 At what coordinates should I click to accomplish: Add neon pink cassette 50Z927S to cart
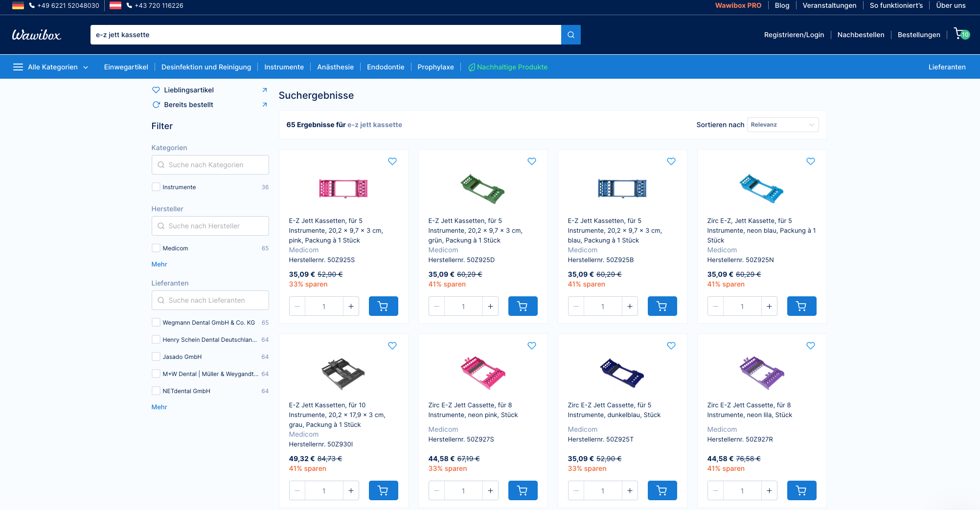[523, 490]
